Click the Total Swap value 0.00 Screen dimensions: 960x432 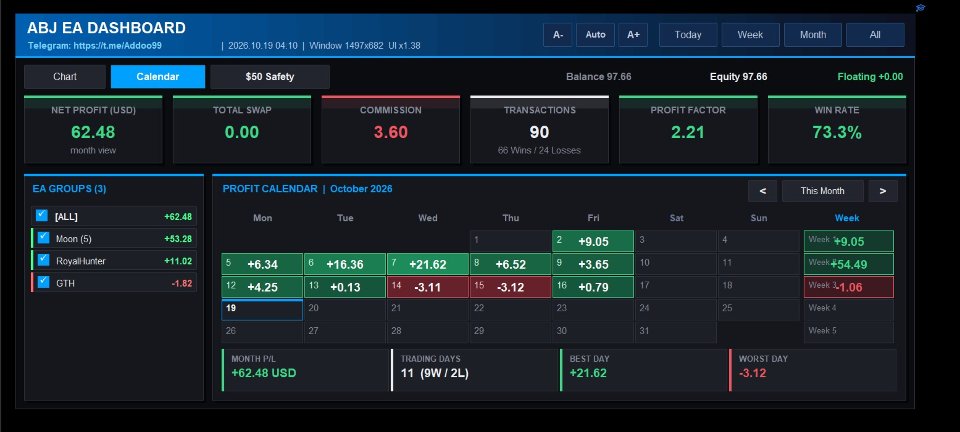242,132
